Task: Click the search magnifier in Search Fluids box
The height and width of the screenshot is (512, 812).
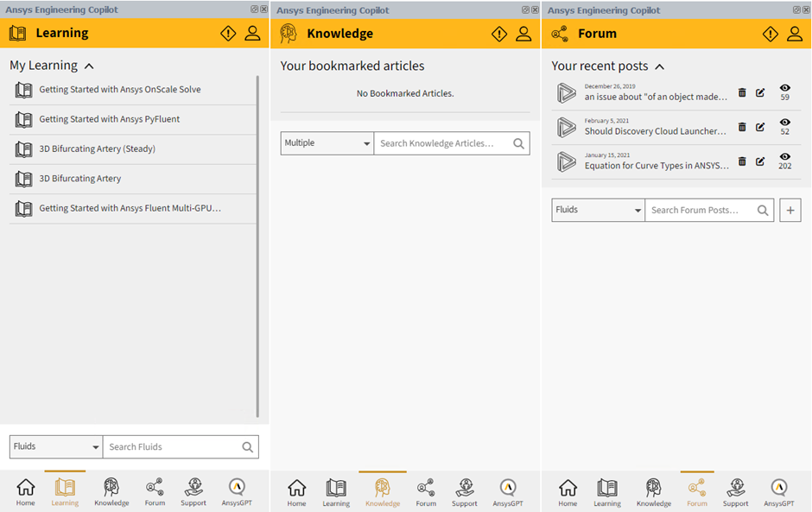Action: tap(248, 446)
